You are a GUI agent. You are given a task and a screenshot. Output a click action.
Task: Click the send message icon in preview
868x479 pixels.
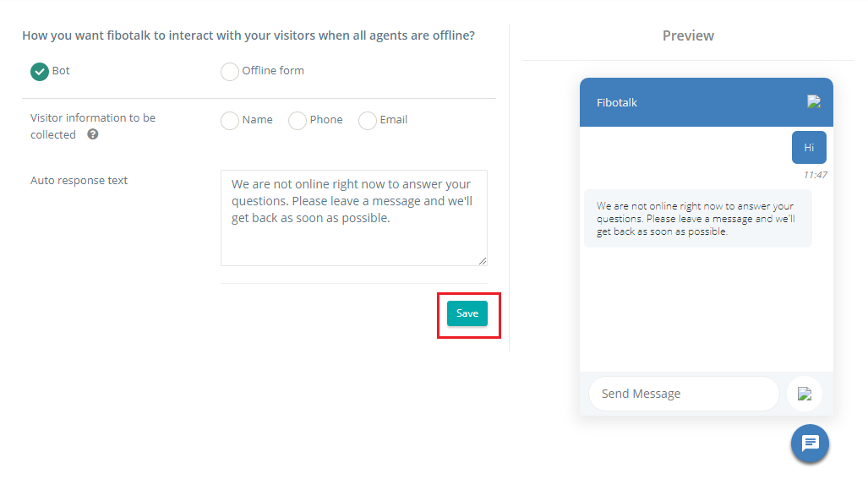pos(805,394)
